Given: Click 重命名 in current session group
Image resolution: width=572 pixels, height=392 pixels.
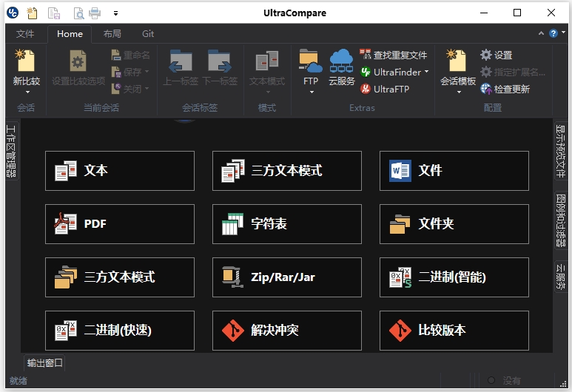Looking at the screenshot, I should pos(130,55).
